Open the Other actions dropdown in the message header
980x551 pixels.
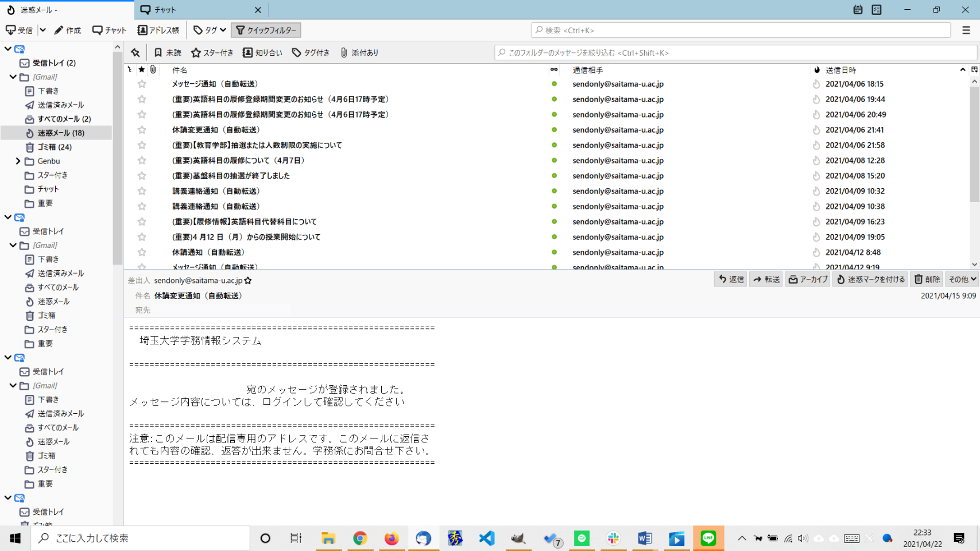coord(962,280)
